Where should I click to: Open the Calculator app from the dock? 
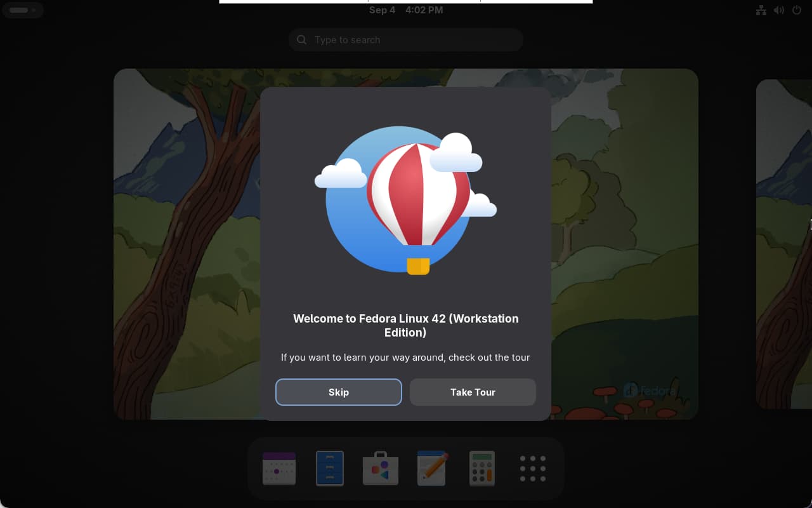tap(482, 469)
